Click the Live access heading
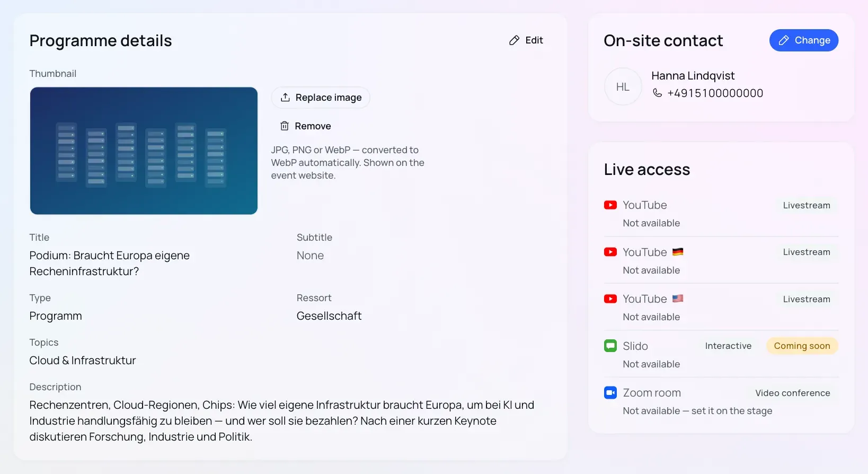Screen dimensions: 868x474 pos(646,170)
